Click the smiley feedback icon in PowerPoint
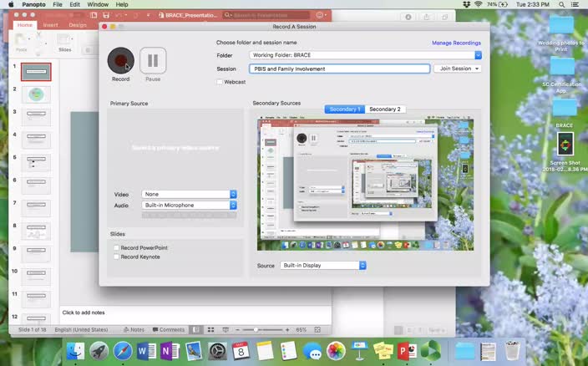This screenshot has width=588, height=366. [x=320, y=15]
